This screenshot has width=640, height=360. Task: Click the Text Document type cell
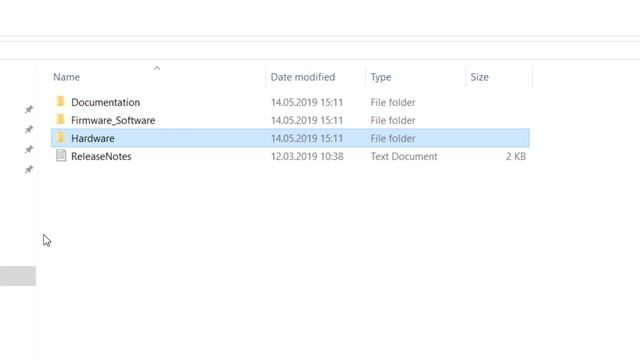click(x=404, y=156)
